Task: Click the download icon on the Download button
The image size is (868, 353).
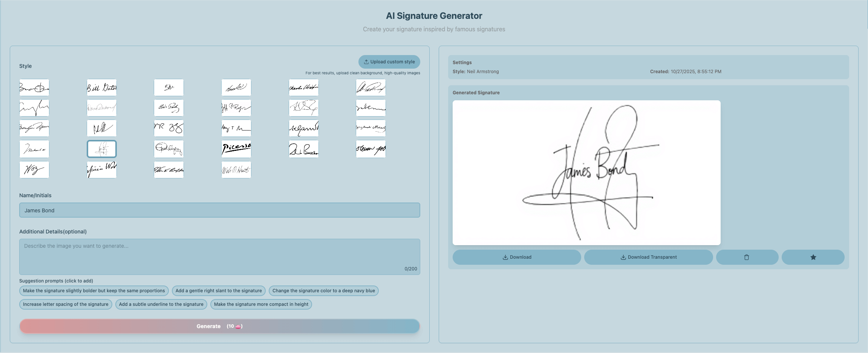Action: [505, 257]
